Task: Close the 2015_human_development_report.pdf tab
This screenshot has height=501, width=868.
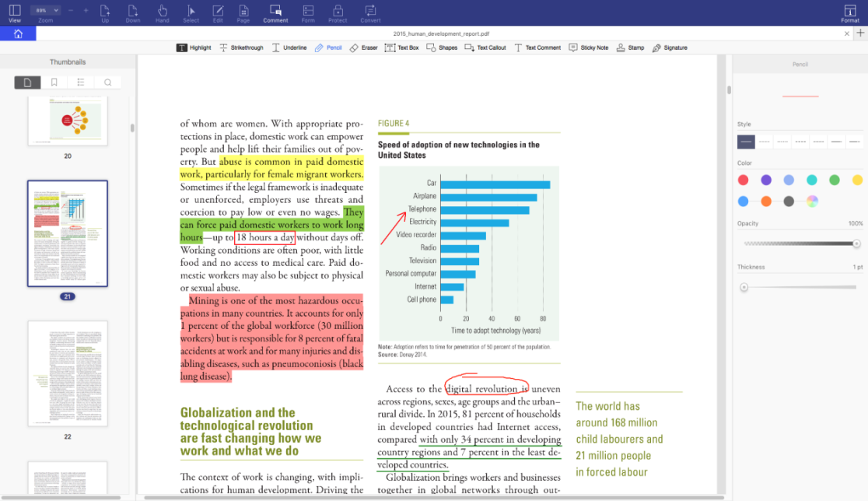Action: (846, 33)
